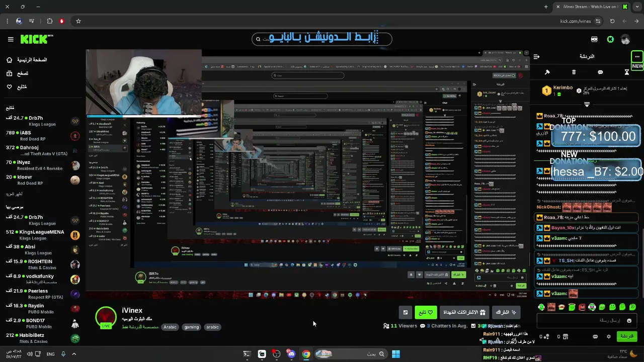Open HabibiBetz Slots & Casino channel

click(42, 338)
